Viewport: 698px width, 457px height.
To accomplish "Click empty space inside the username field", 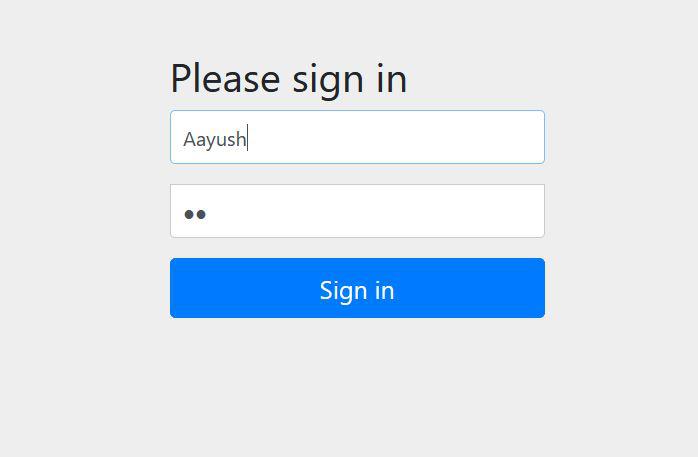I will (x=396, y=137).
